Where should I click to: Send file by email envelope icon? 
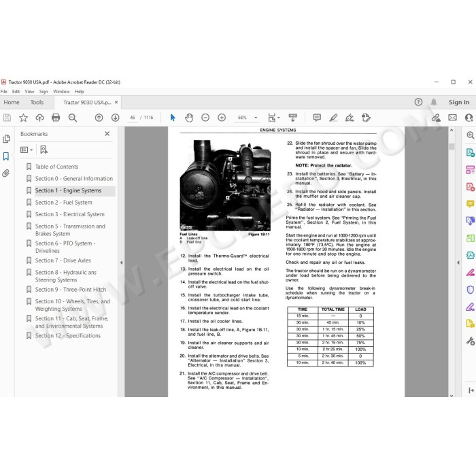pyautogui.click(x=453, y=118)
